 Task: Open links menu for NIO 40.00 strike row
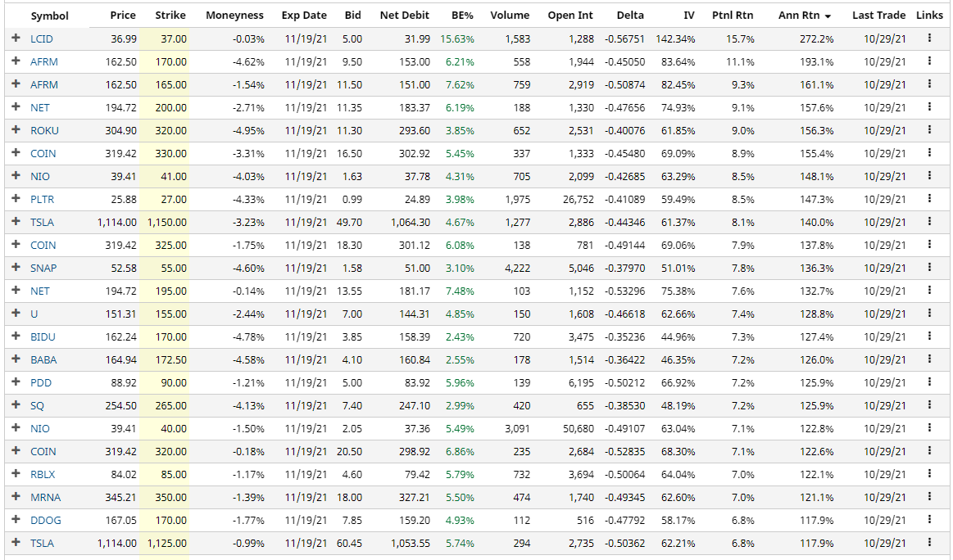(929, 427)
